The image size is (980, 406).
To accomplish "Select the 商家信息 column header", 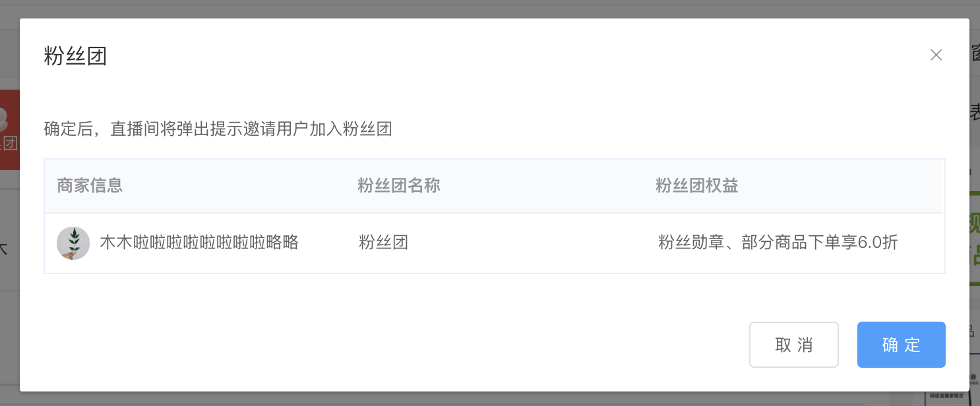I will coord(90,186).
